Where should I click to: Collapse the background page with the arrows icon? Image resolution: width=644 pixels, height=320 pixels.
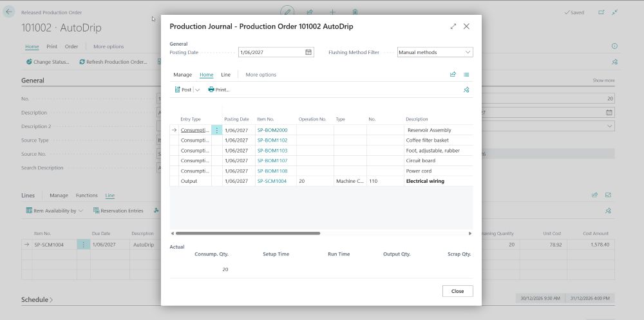pos(614,12)
